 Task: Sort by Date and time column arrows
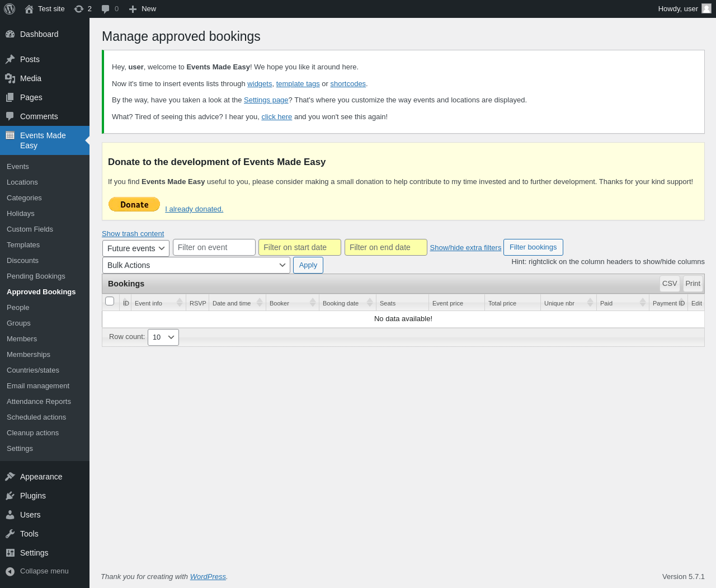(260, 303)
